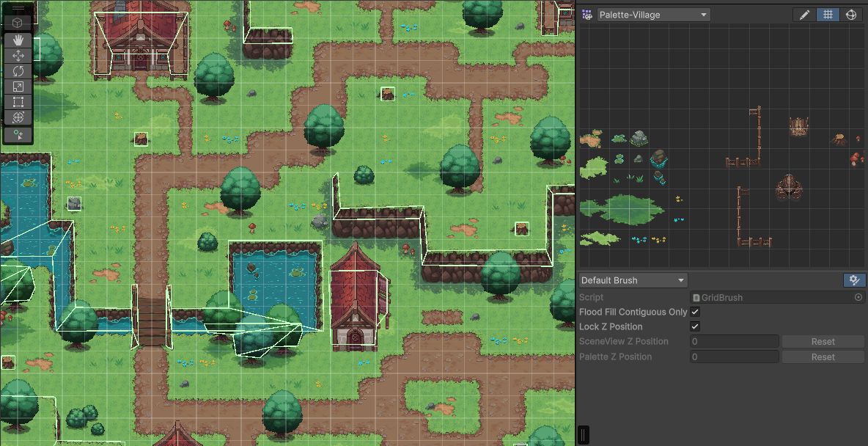Click the custom editor tools icon

[x=18, y=135]
